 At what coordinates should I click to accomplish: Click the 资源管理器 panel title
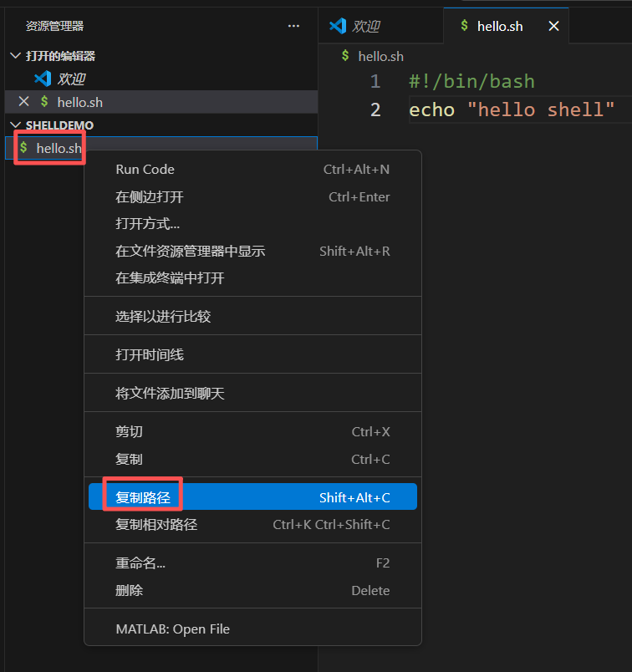54,26
